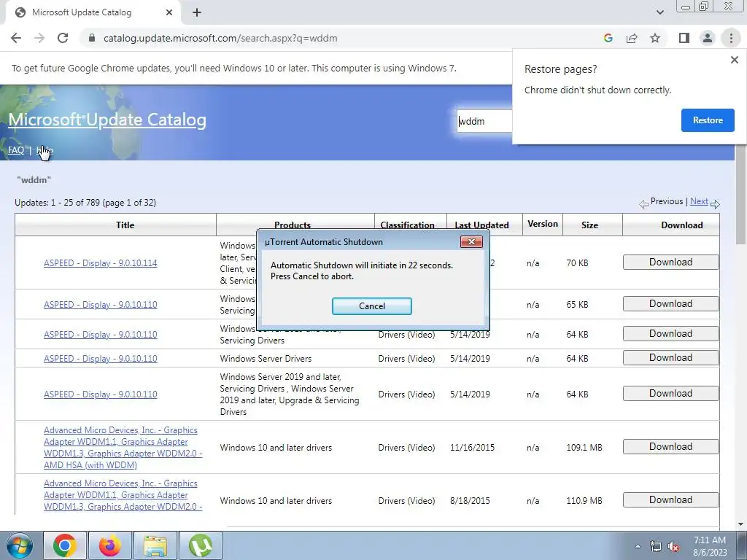The width and height of the screenshot is (747, 560).
Task: Reload the current page
Action: [x=63, y=38]
